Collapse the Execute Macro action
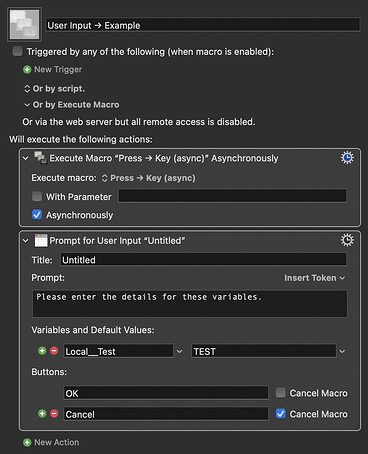 click(x=26, y=158)
